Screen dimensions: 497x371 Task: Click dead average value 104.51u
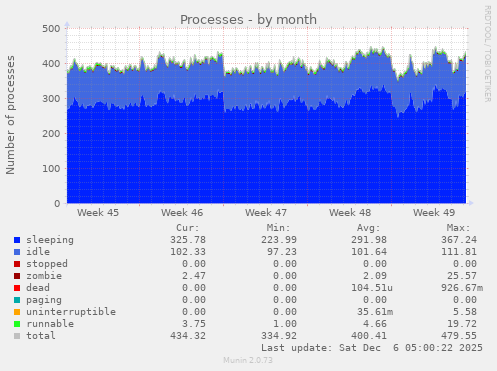pyautogui.click(x=372, y=288)
